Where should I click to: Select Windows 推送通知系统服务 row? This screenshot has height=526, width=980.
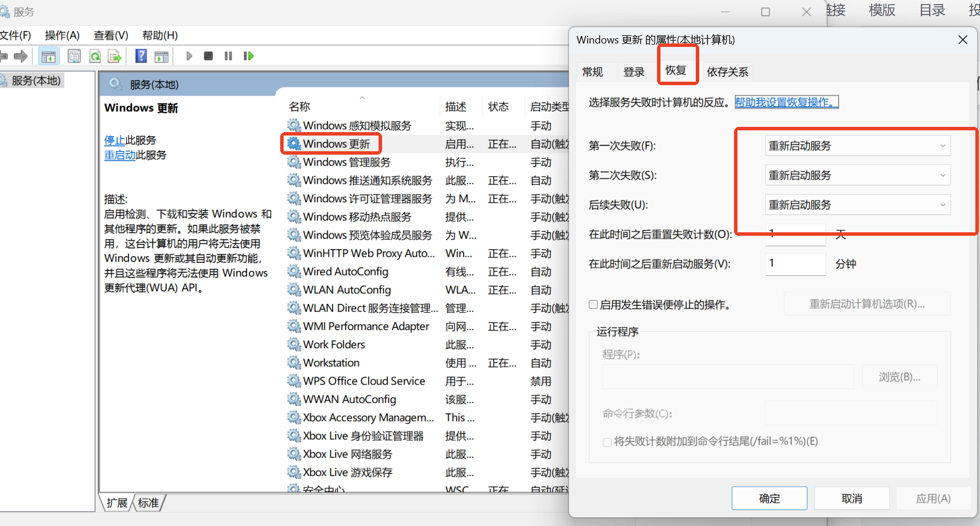pyautogui.click(x=428, y=180)
